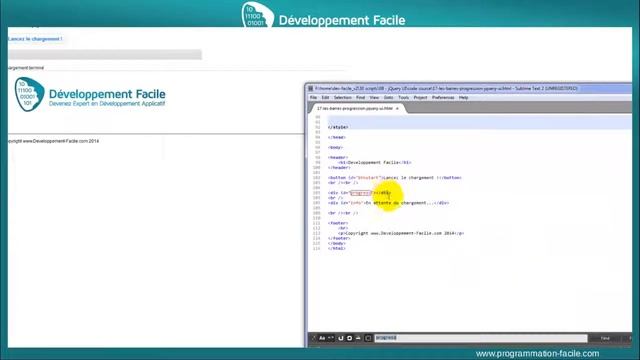Click the closing </html> tag line

336,248
